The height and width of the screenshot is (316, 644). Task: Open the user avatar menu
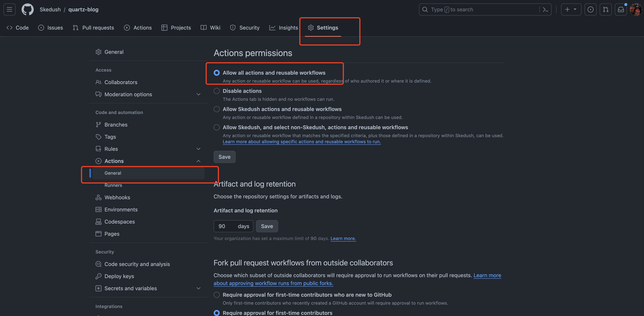636,9
